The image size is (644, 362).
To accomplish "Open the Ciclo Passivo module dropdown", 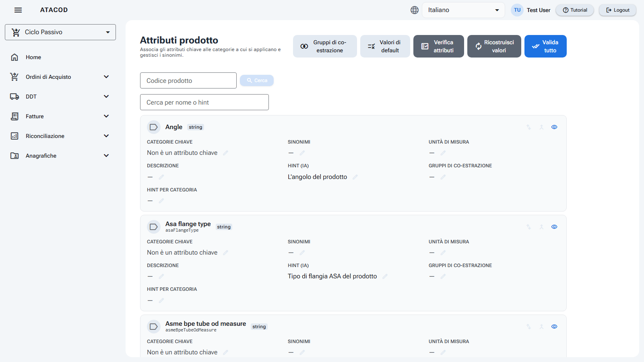I will point(60,32).
